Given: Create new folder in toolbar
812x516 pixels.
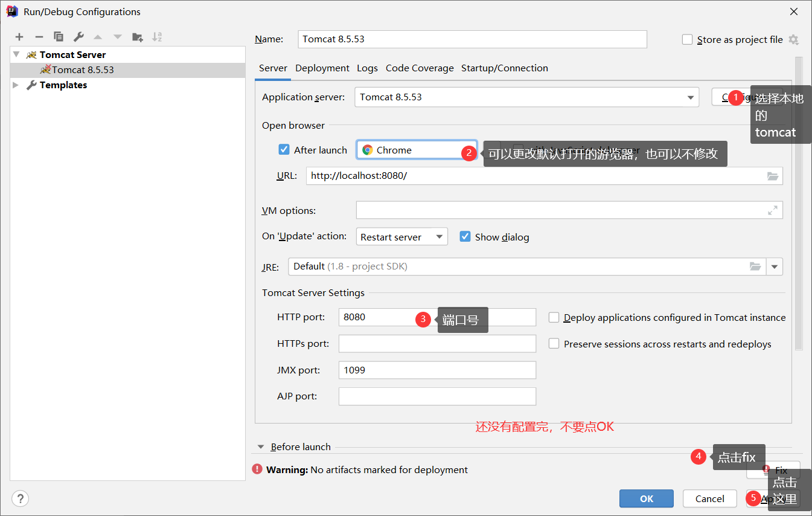Looking at the screenshot, I should tap(138, 37).
